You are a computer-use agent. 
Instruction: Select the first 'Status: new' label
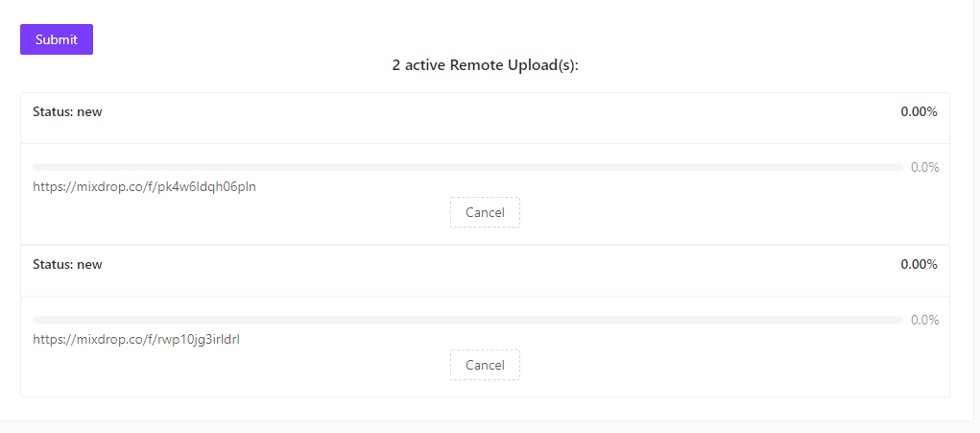click(x=67, y=111)
